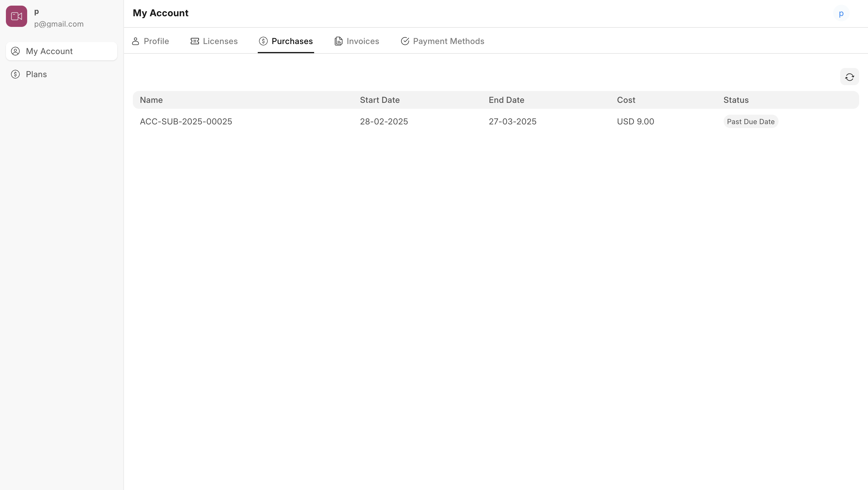Click the Licenses tab ticket icon
This screenshot has width=868, height=490.
(x=195, y=41)
